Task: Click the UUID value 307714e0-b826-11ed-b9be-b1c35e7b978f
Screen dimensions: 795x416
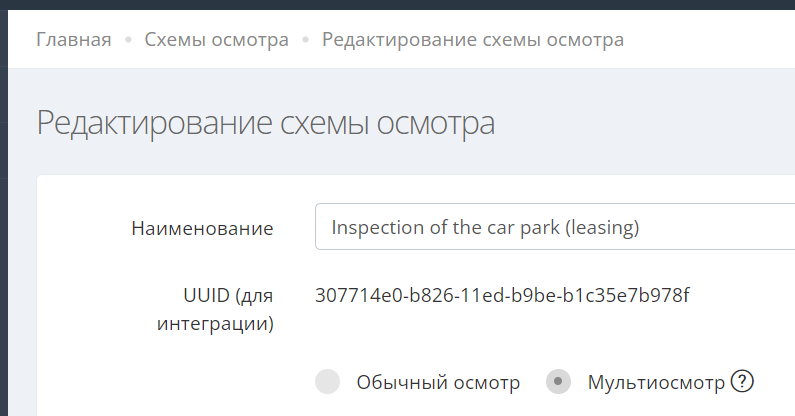Action: pyautogui.click(x=502, y=295)
